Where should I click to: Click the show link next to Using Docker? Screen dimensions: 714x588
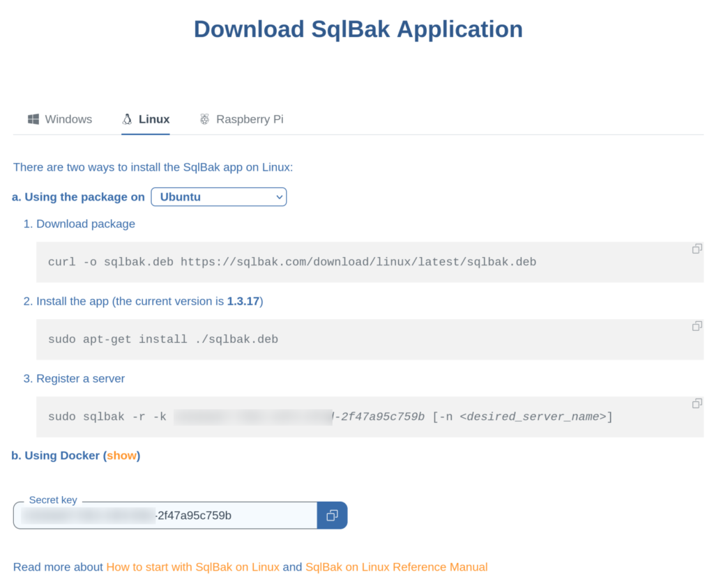point(122,455)
